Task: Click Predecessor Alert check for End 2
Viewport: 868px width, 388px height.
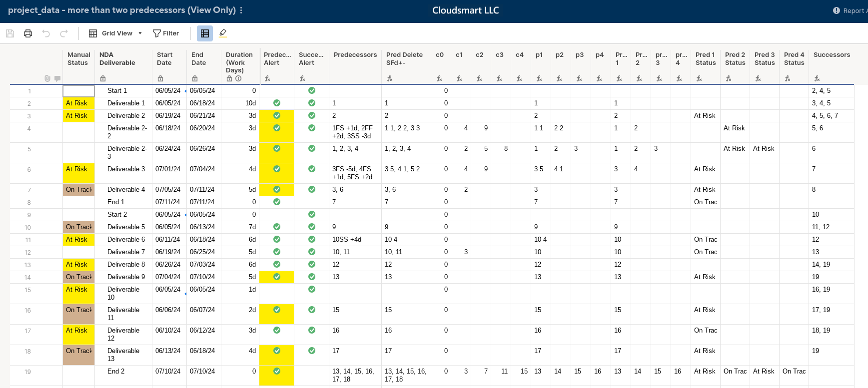Action: tap(277, 372)
